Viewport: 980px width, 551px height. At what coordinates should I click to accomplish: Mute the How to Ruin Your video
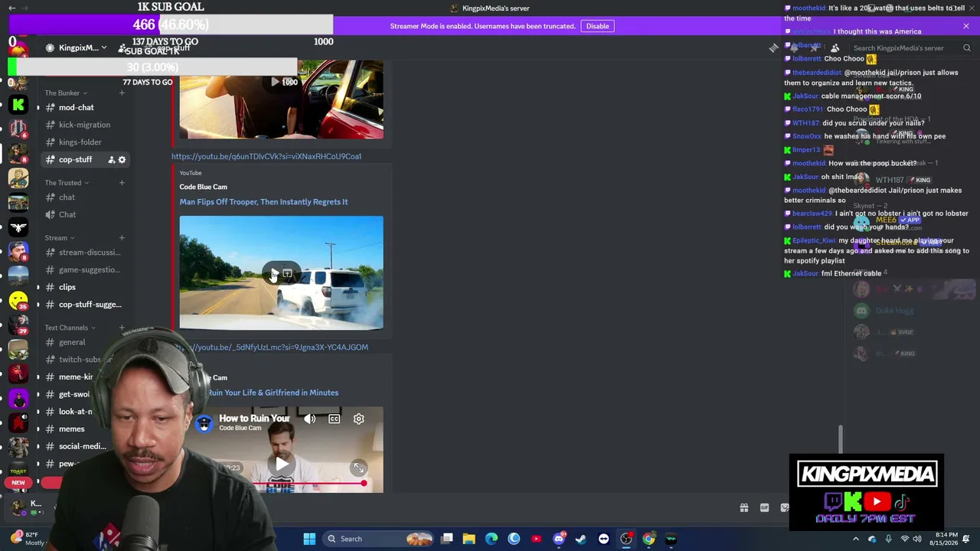(x=309, y=419)
